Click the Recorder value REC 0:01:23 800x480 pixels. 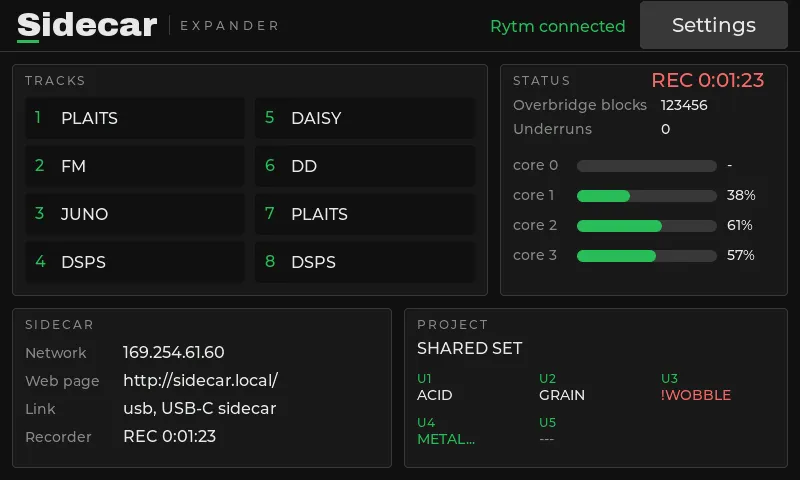pyautogui.click(x=169, y=436)
